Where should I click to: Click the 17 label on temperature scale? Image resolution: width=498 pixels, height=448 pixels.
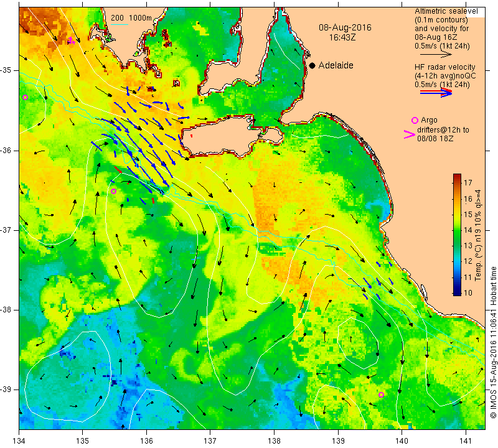468,182
